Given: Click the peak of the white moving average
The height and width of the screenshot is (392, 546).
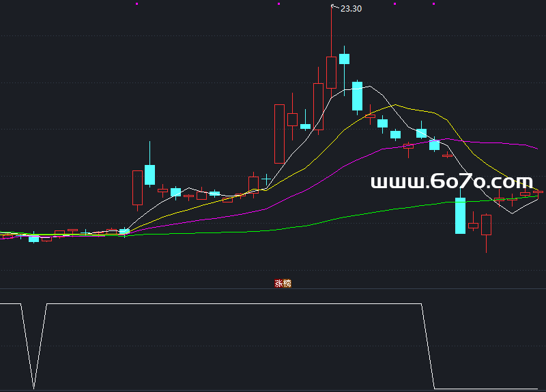Looking at the screenshot, I should 369,86.
